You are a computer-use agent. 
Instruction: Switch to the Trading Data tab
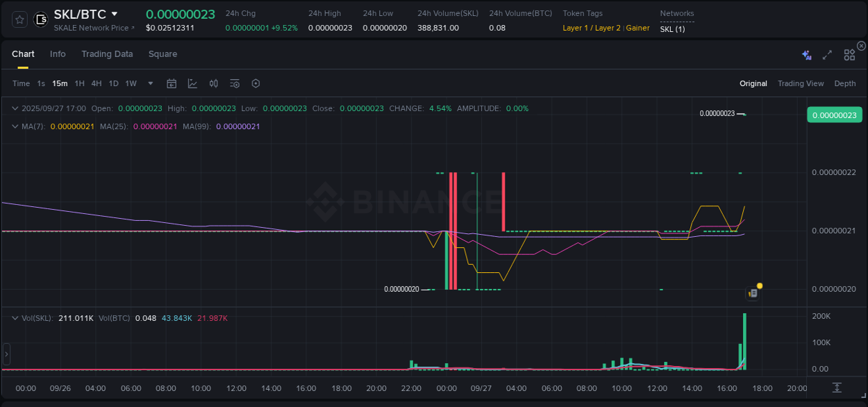107,53
